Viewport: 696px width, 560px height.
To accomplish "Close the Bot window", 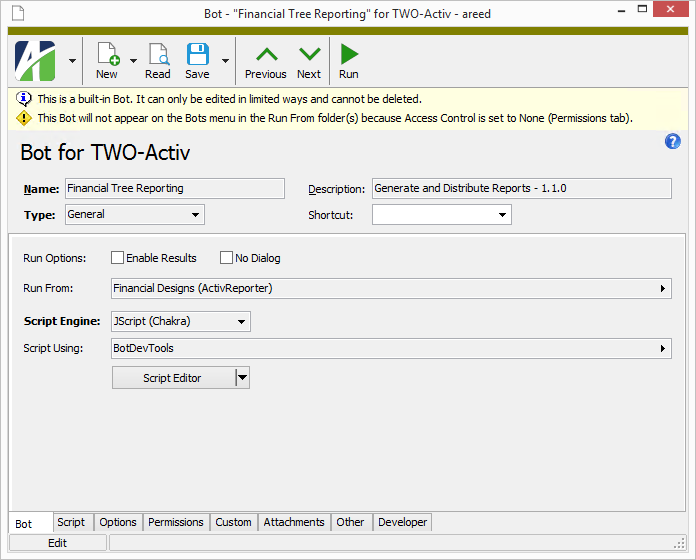I will (671, 9).
